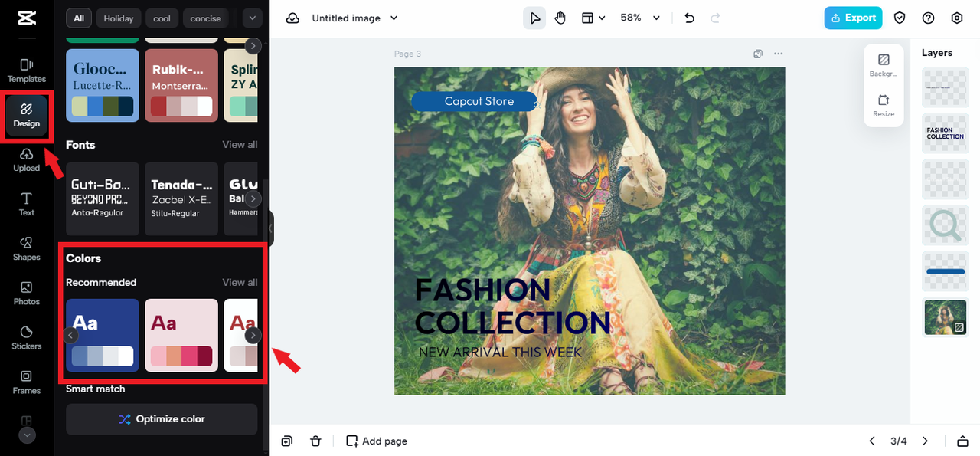Click the Optimize color button
The height and width of the screenshot is (456, 980).
(162, 419)
